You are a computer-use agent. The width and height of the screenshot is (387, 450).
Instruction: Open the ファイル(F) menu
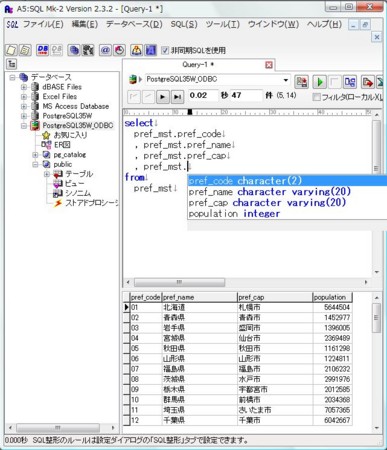(x=43, y=24)
